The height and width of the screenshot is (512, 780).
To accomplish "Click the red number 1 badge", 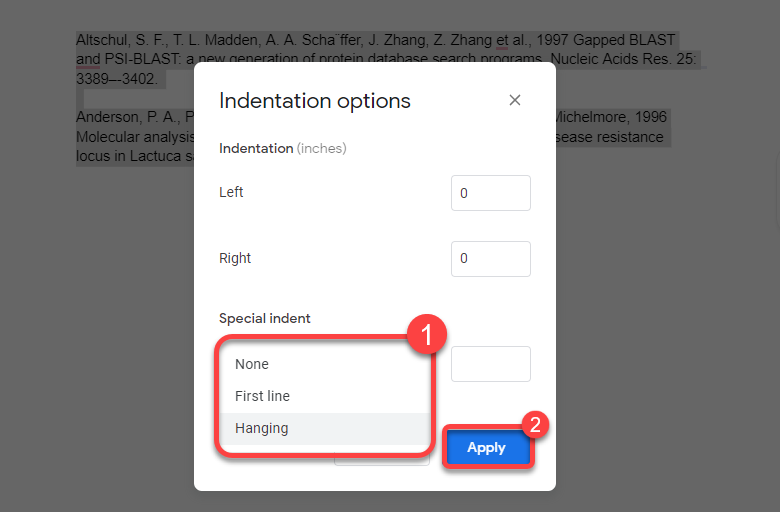I will [428, 335].
